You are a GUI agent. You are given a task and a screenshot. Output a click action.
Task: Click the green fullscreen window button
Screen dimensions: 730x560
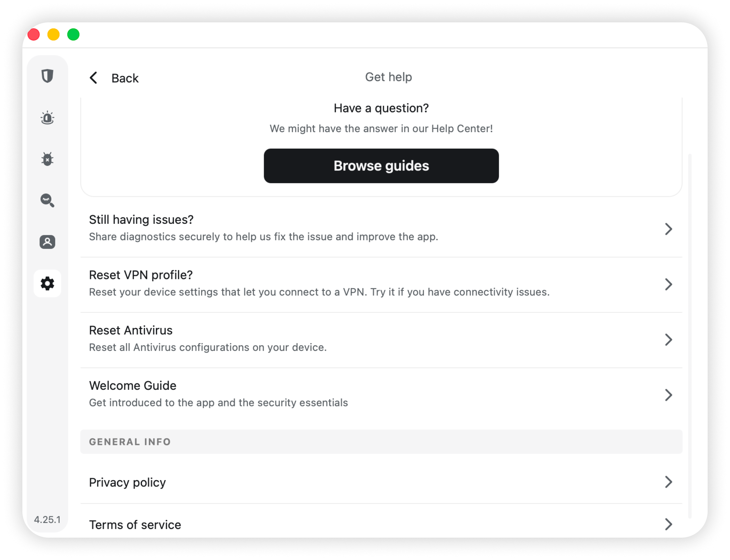(73, 34)
